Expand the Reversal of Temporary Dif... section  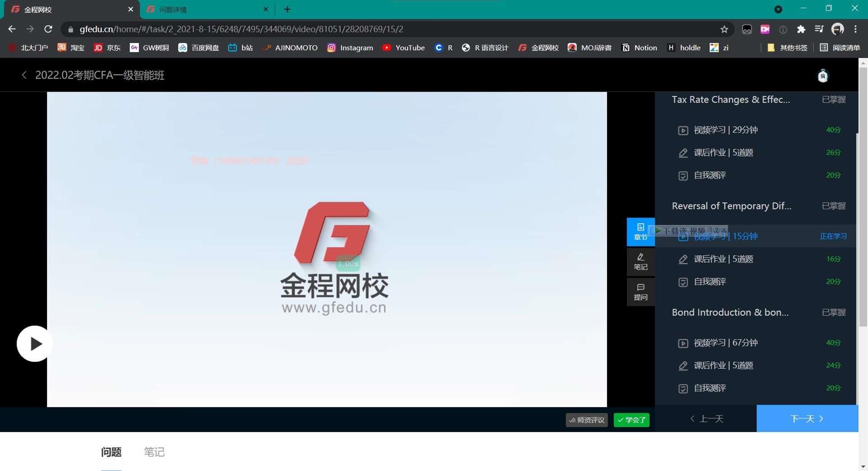point(731,206)
